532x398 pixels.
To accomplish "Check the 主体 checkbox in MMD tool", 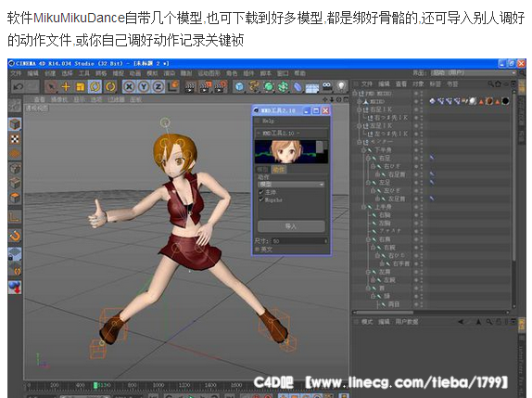I will coord(261,192).
